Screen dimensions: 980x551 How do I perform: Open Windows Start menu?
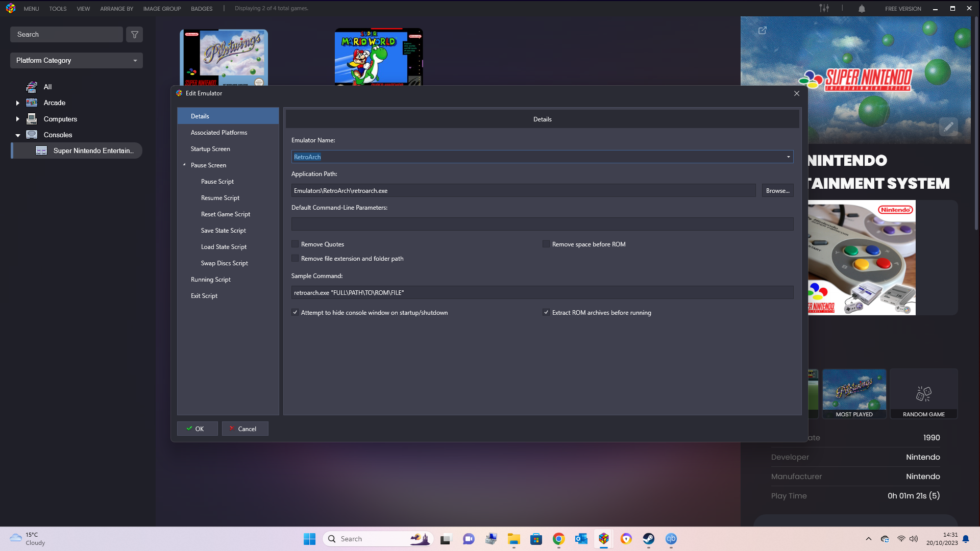[309, 539]
